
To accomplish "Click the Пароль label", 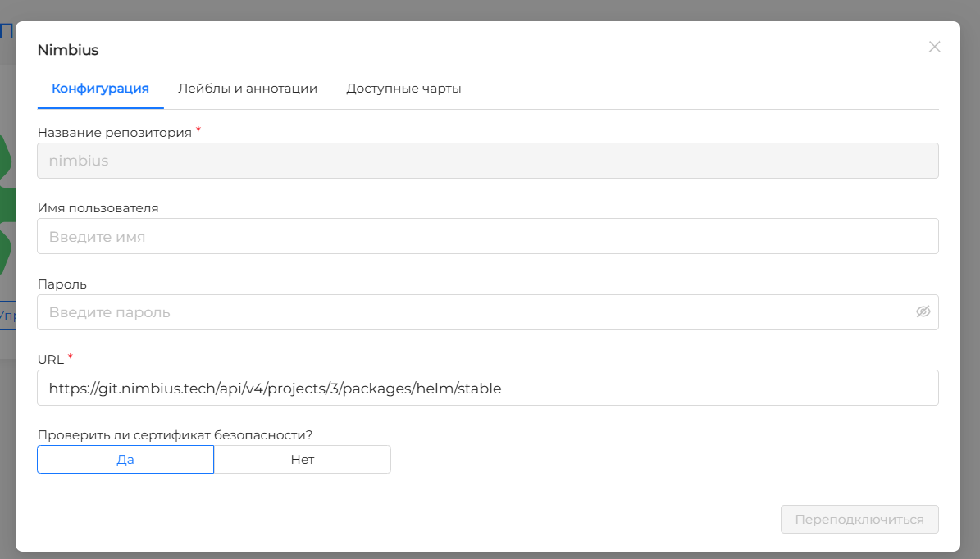I will click(62, 284).
